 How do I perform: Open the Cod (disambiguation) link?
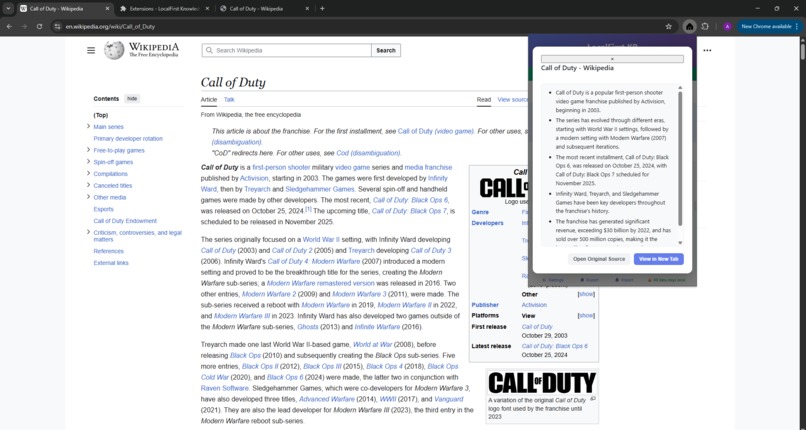click(368, 153)
